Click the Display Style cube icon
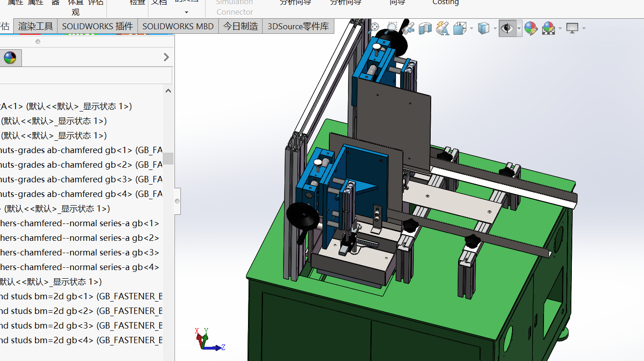Image resolution: width=644 pixels, height=361 pixels. [483, 28]
